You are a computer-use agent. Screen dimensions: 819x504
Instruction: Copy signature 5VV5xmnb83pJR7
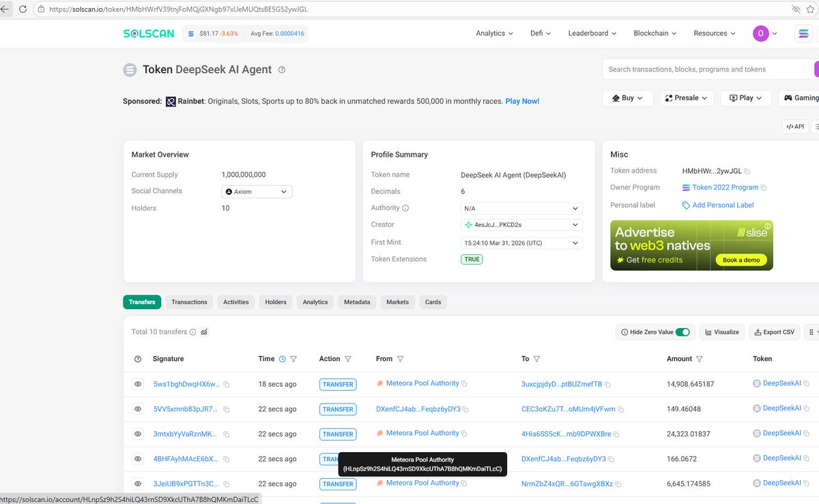(x=227, y=409)
